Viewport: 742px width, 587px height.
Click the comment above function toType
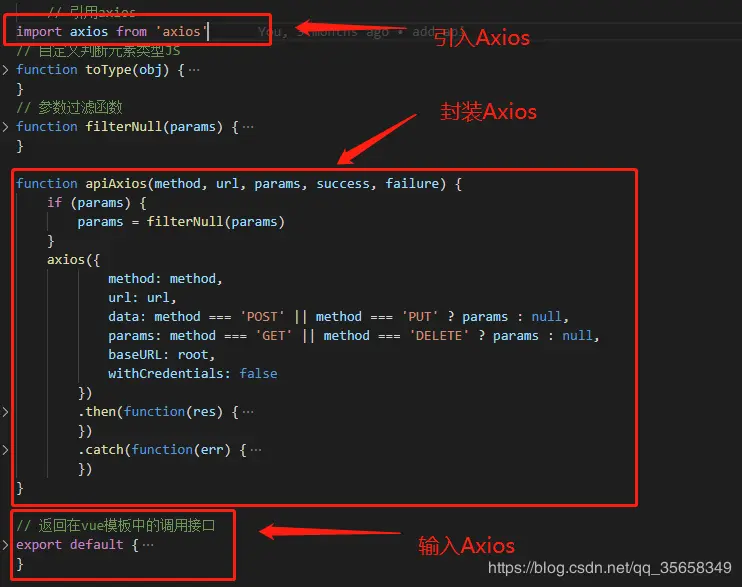click(x=98, y=51)
